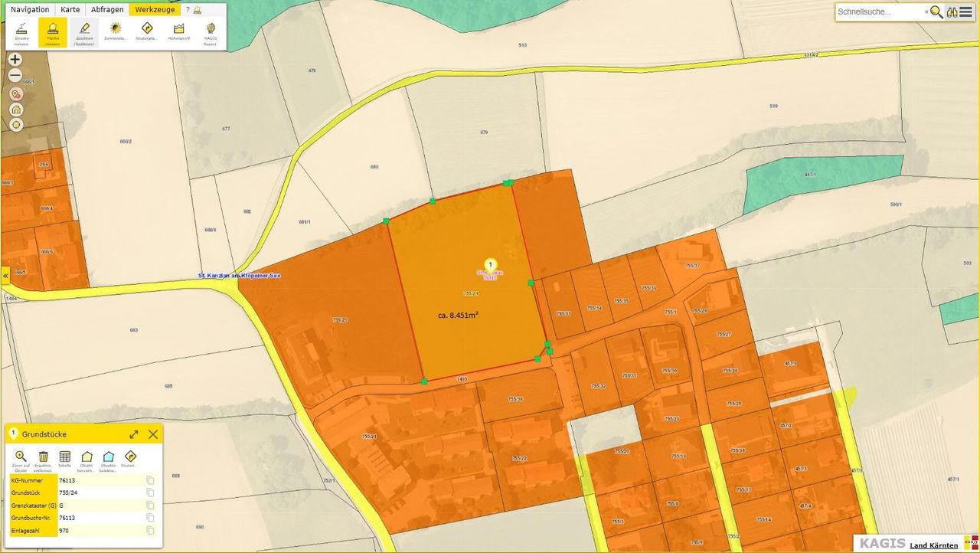Zoom in with the plus button
The width and height of the screenshot is (980, 553).
[15, 60]
